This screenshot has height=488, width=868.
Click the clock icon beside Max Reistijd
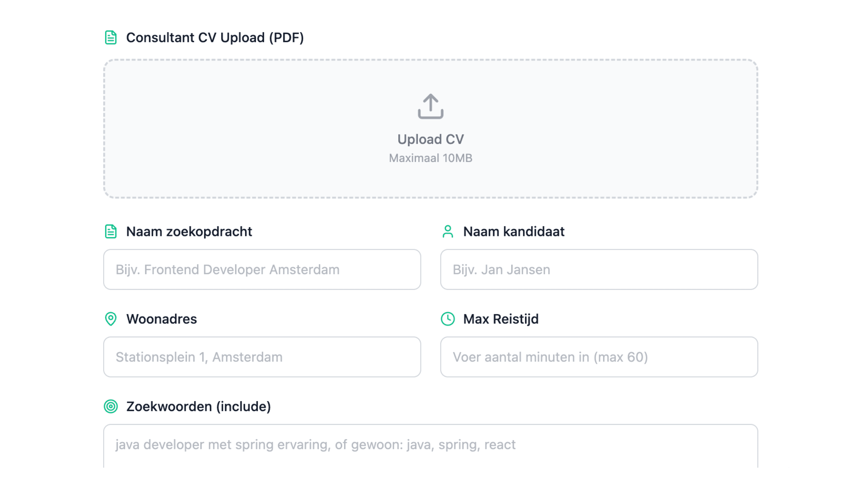[448, 319]
